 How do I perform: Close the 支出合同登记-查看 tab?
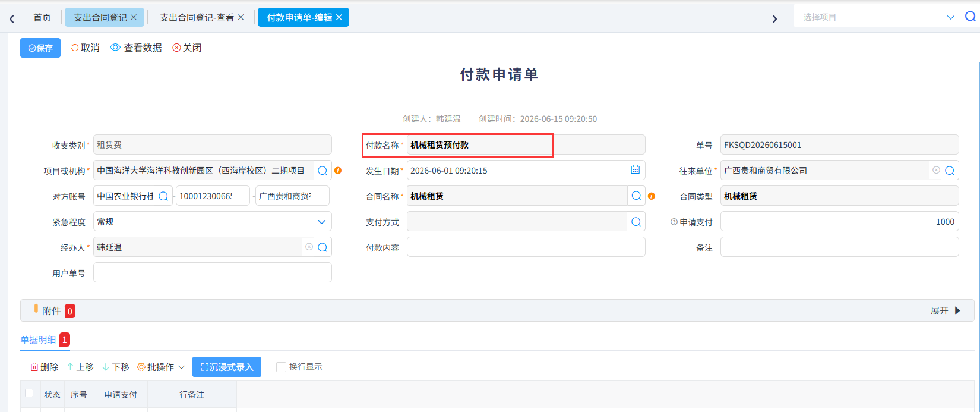pos(241,17)
